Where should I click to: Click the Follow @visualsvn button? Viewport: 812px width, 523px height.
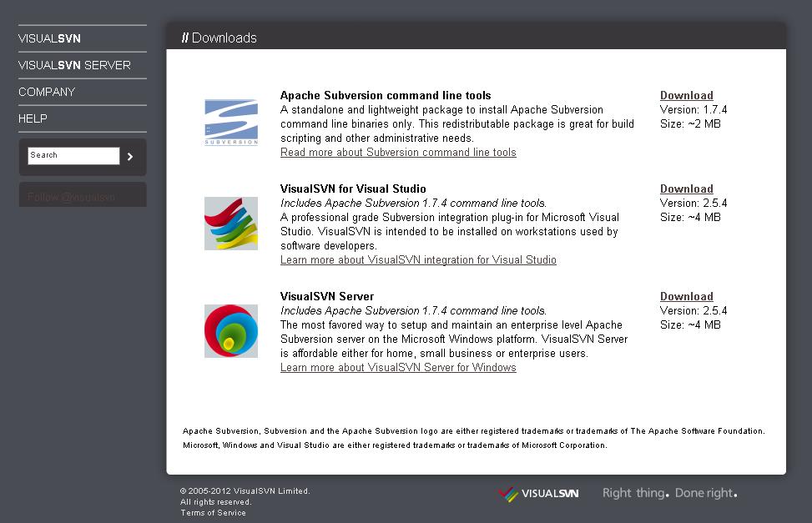pos(71,197)
